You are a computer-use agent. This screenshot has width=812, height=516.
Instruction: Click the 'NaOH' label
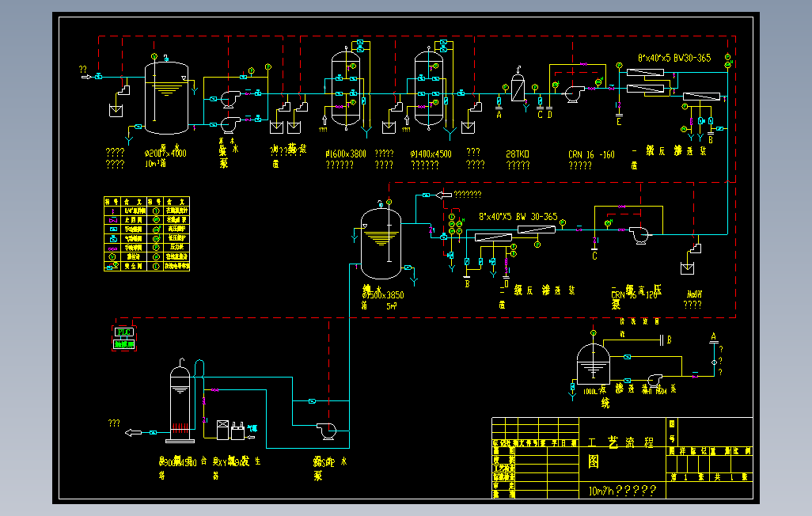click(x=694, y=294)
